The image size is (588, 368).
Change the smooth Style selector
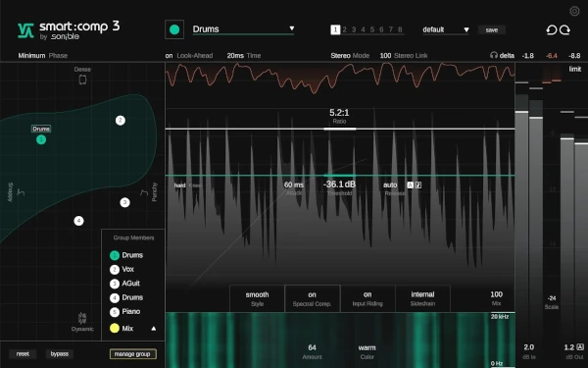coord(257,298)
